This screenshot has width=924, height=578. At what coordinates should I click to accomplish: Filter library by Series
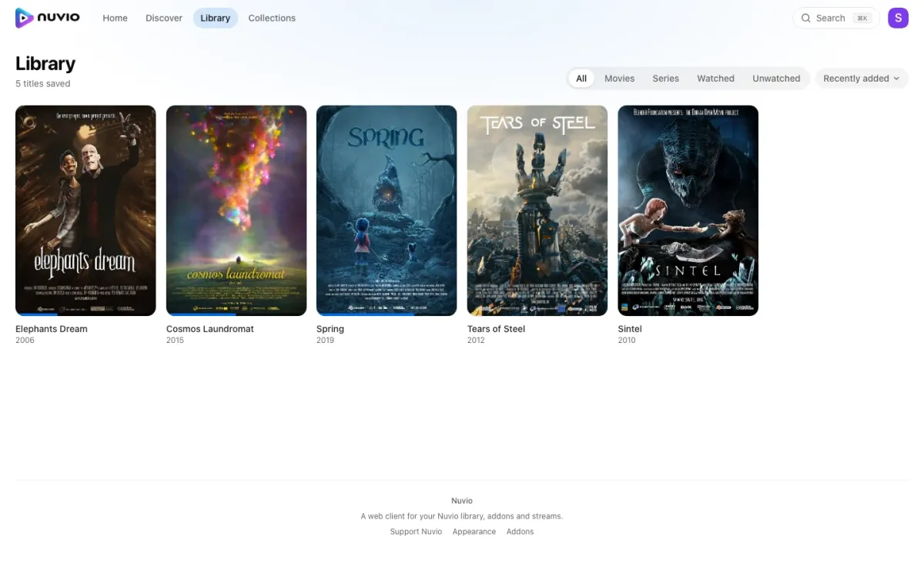point(665,78)
